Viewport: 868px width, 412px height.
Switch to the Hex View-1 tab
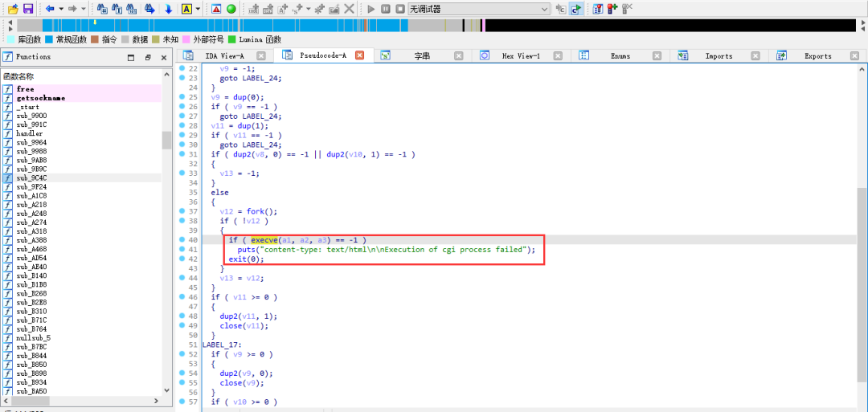tap(521, 56)
